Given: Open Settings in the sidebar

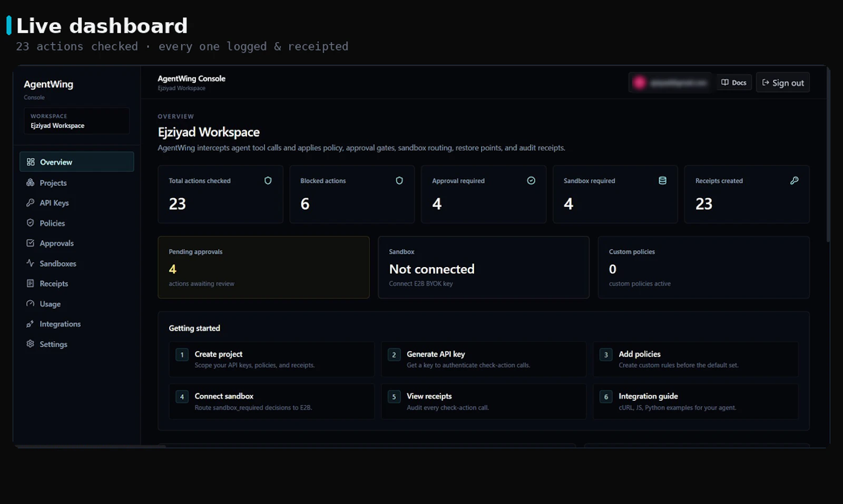Looking at the screenshot, I should coord(76,344).
